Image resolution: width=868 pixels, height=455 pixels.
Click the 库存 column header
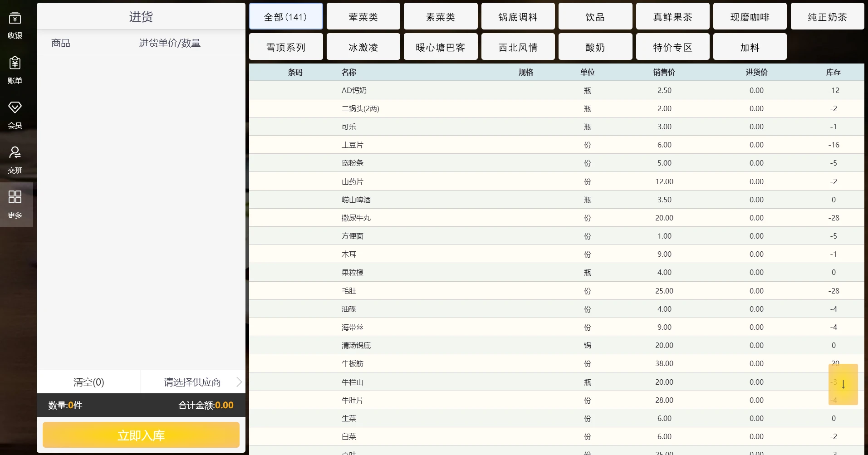pyautogui.click(x=833, y=72)
